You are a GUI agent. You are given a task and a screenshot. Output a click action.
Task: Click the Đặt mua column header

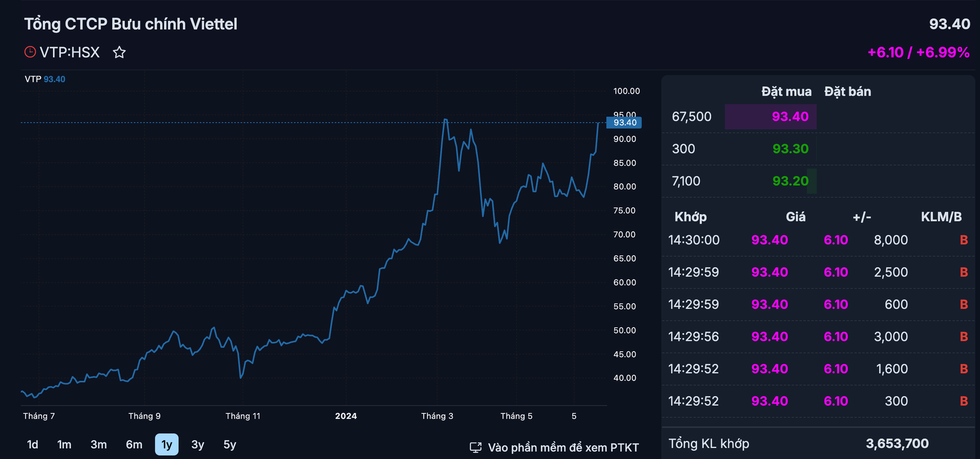tap(786, 92)
